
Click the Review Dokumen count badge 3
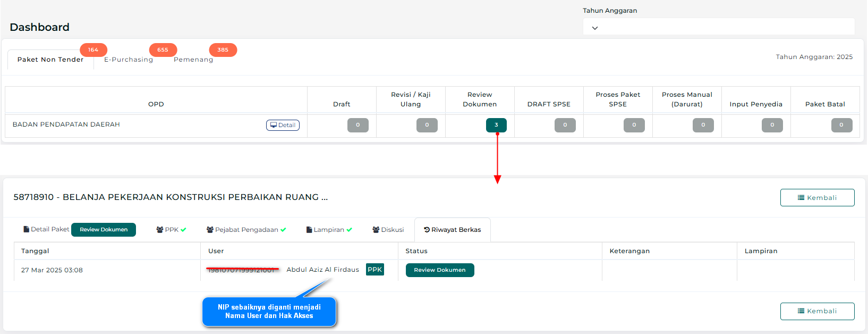coord(496,125)
